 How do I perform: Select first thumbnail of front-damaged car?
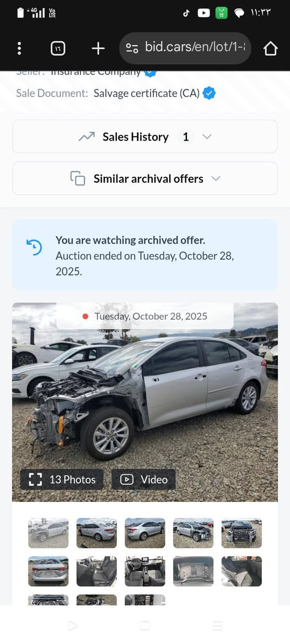coord(48,533)
